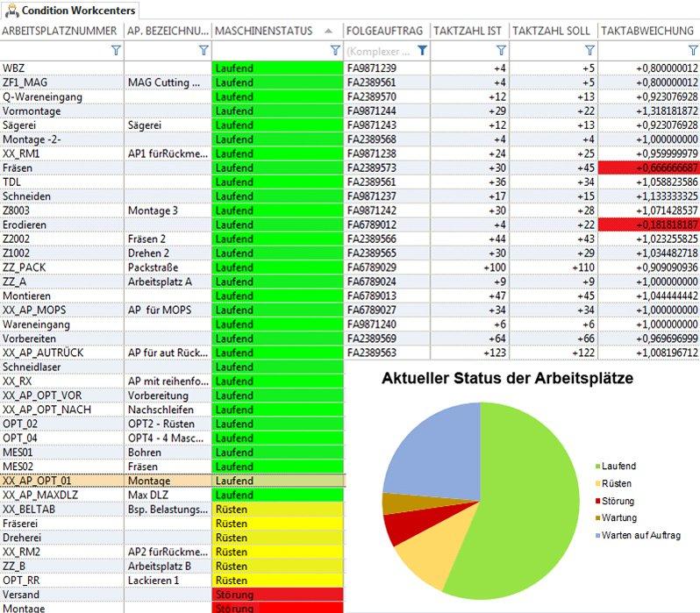This screenshot has width=700, height=613.
Task: Click the Warten auf Auftrag legend entry
Action: tap(638, 535)
